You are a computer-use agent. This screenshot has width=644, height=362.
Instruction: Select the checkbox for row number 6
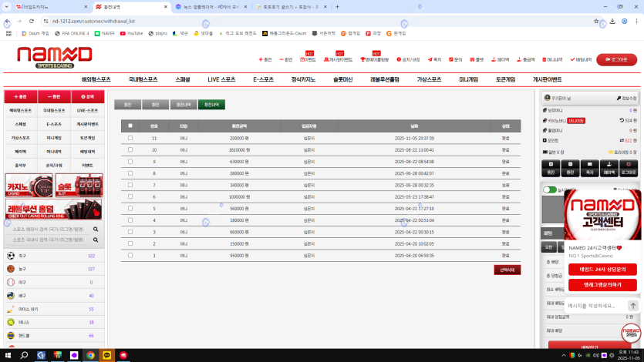(130, 196)
